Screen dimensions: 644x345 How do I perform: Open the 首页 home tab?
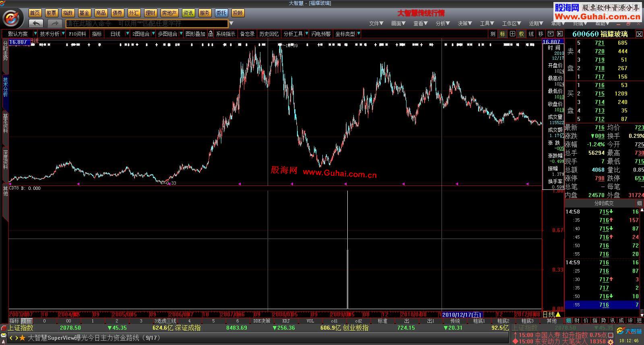pos(35,13)
